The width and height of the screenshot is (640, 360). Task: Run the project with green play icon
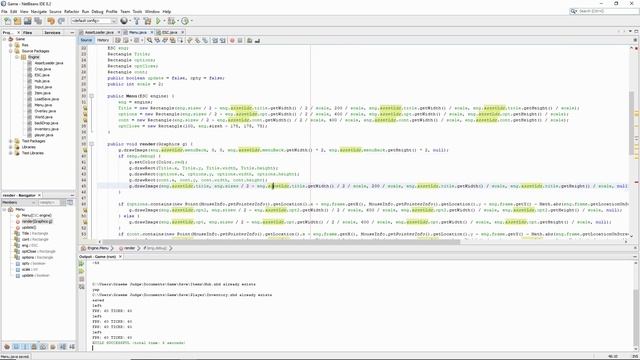coord(158,21)
